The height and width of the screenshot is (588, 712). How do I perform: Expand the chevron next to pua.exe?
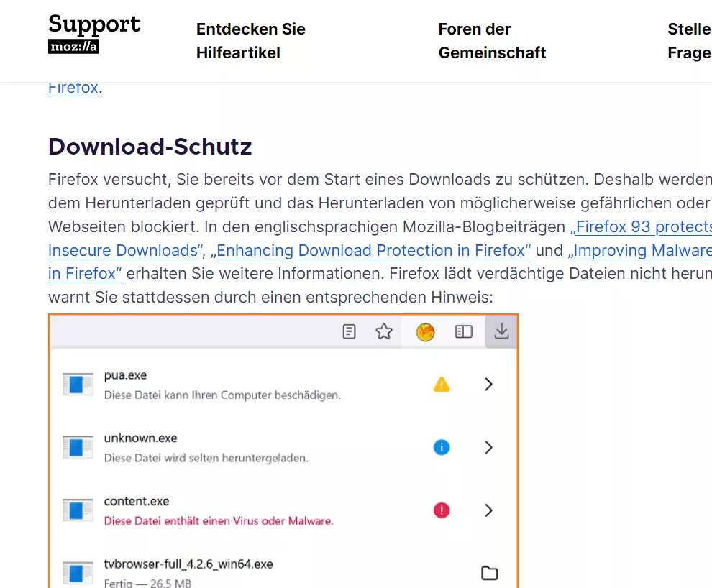point(488,385)
